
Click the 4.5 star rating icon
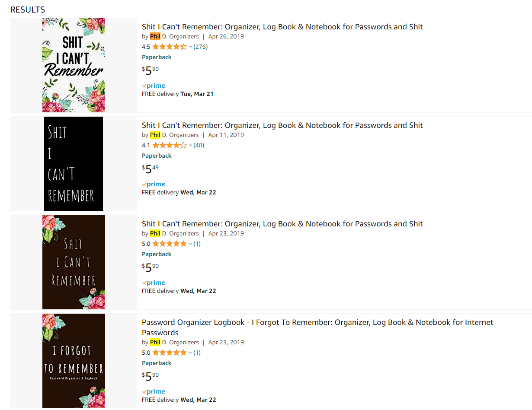[x=170, y=47]
